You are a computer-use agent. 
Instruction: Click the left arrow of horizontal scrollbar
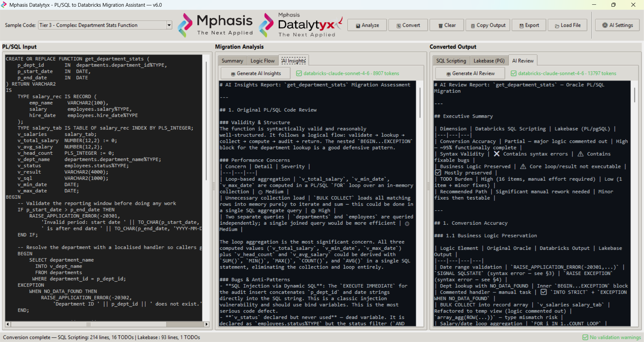click(x=8, y=324)
